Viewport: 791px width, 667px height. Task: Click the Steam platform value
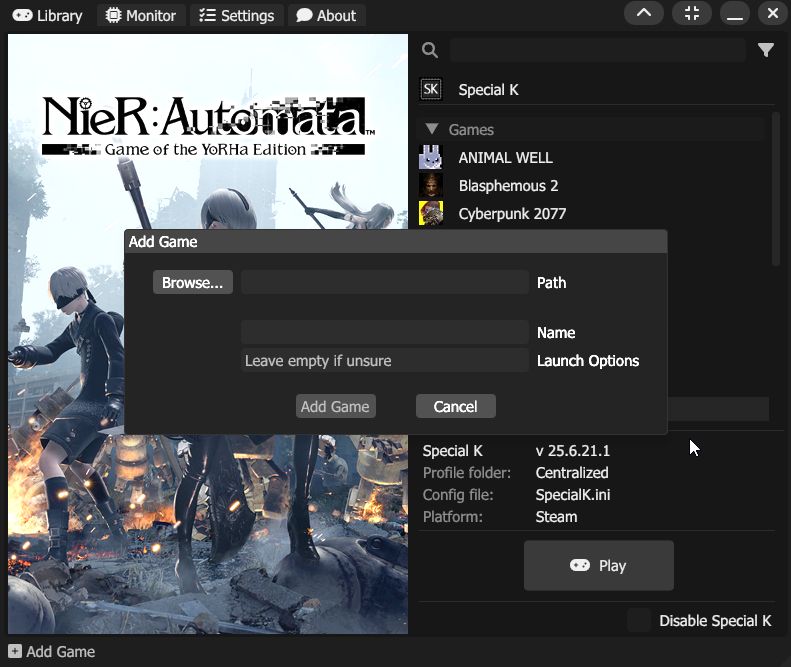coord(556,517)
